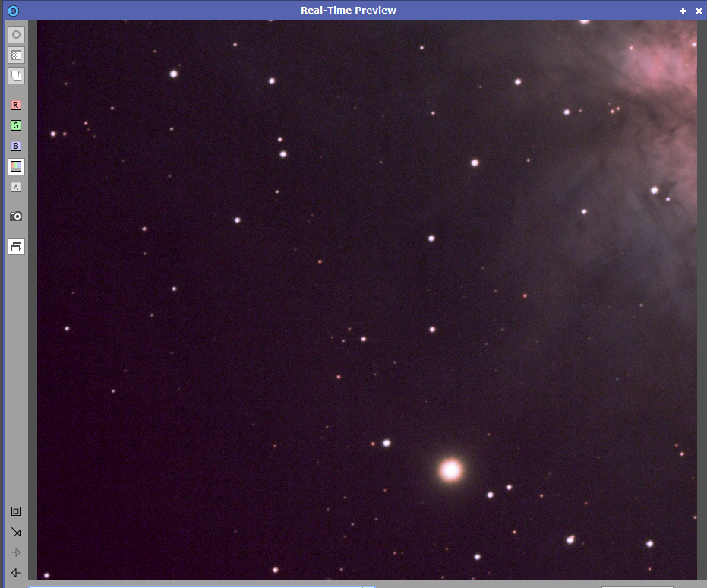Viewport: 707px width, 588px height.
Task: Click the Real-Time Update circle button
Action: [x=16, y=35]
